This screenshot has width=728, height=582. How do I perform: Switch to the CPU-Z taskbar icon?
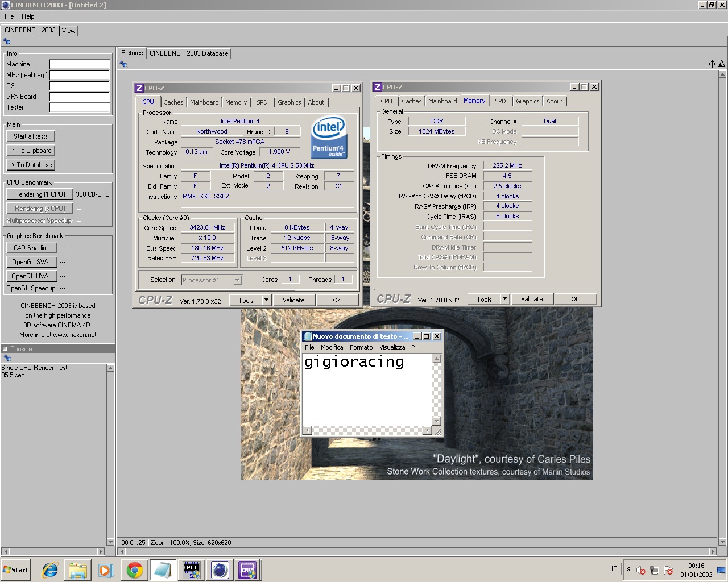pyautogui.click(x=247, y=570)
